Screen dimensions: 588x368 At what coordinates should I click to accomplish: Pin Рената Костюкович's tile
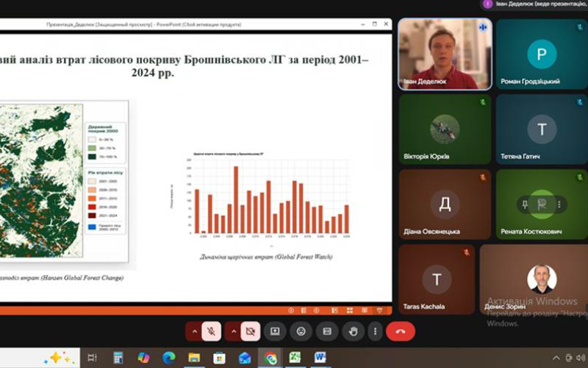pos(525,205)
